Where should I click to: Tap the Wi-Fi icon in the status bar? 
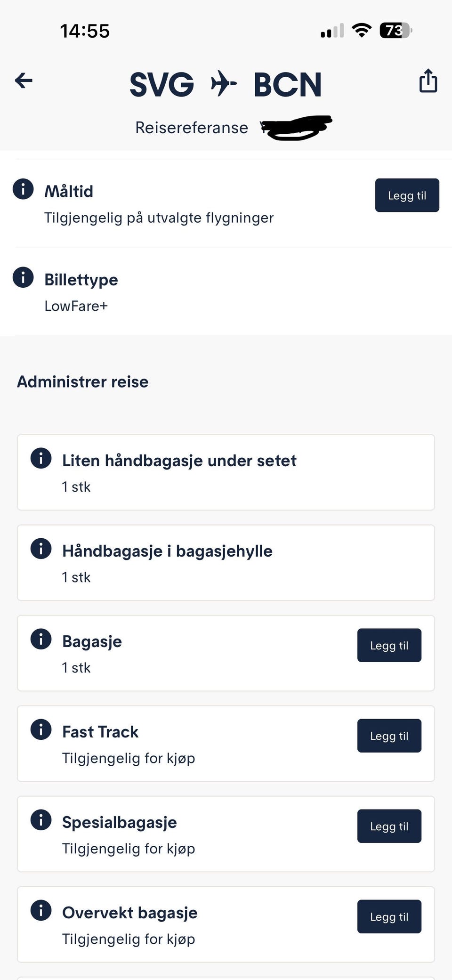coord(361,30)
